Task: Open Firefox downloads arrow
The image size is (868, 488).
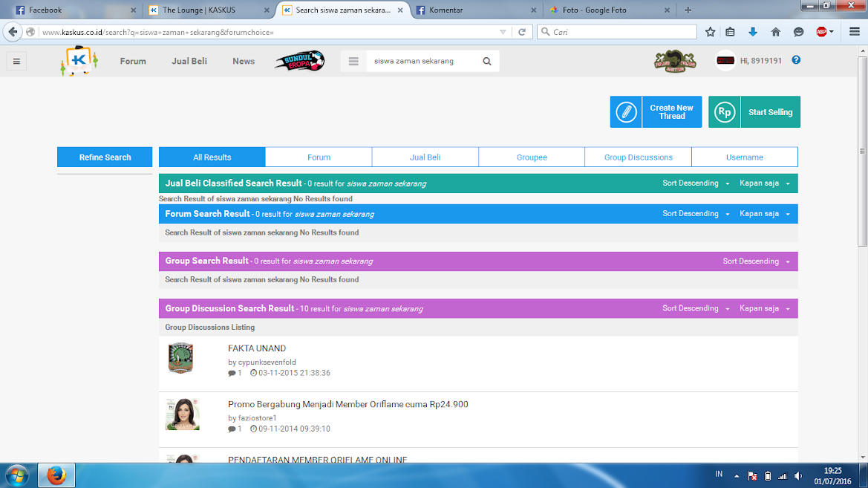Action: pos(753,32)
